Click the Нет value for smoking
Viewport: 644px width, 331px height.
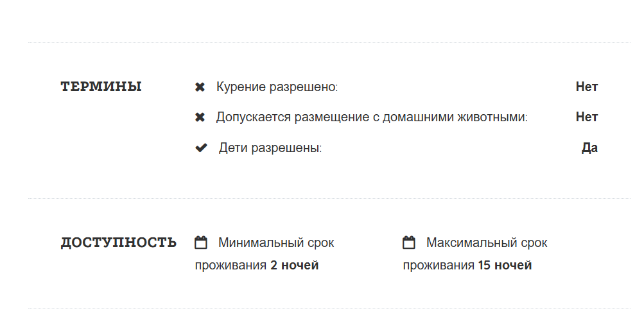(x=587, y=87)
